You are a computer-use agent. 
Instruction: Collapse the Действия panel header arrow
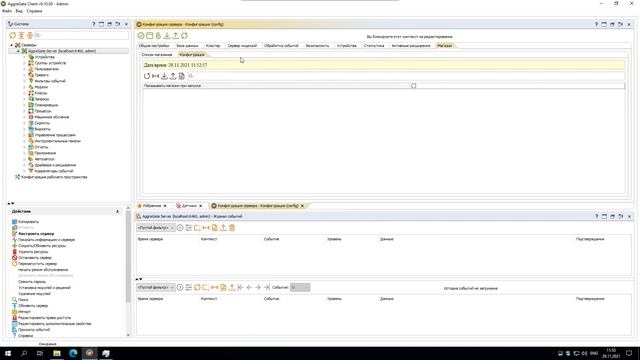click(x=118, y=211)
